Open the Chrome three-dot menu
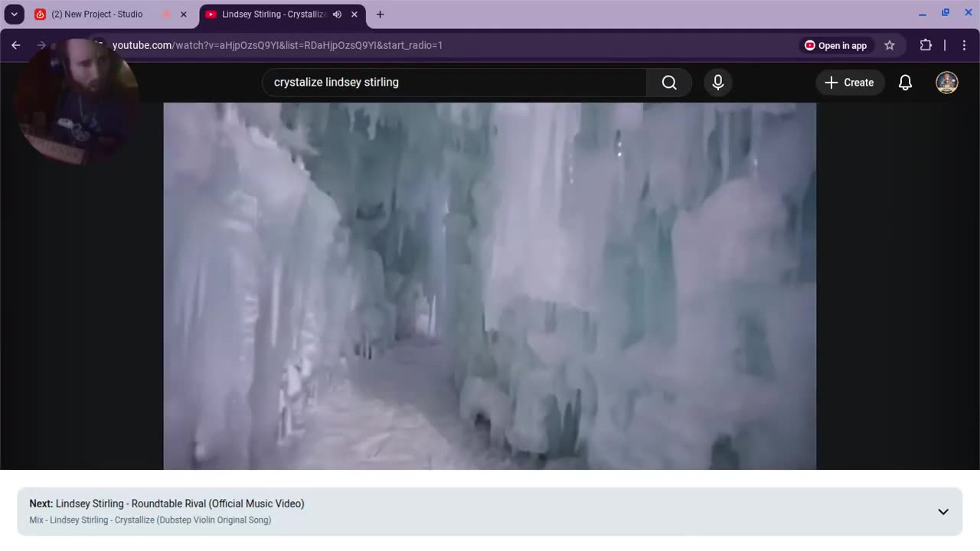The image size is (980, 551). point(964,45)
